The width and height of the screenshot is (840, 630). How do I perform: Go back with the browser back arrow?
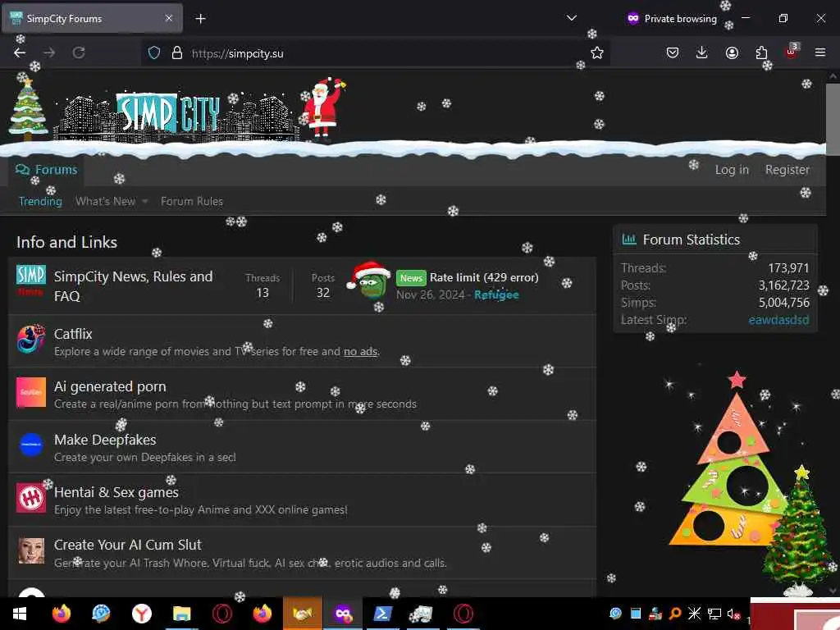pos(20,52)
